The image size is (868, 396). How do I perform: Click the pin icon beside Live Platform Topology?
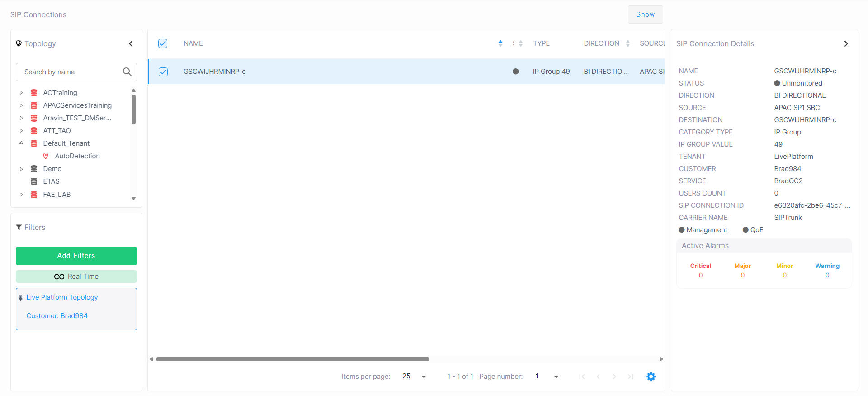[x=20, y=298]
